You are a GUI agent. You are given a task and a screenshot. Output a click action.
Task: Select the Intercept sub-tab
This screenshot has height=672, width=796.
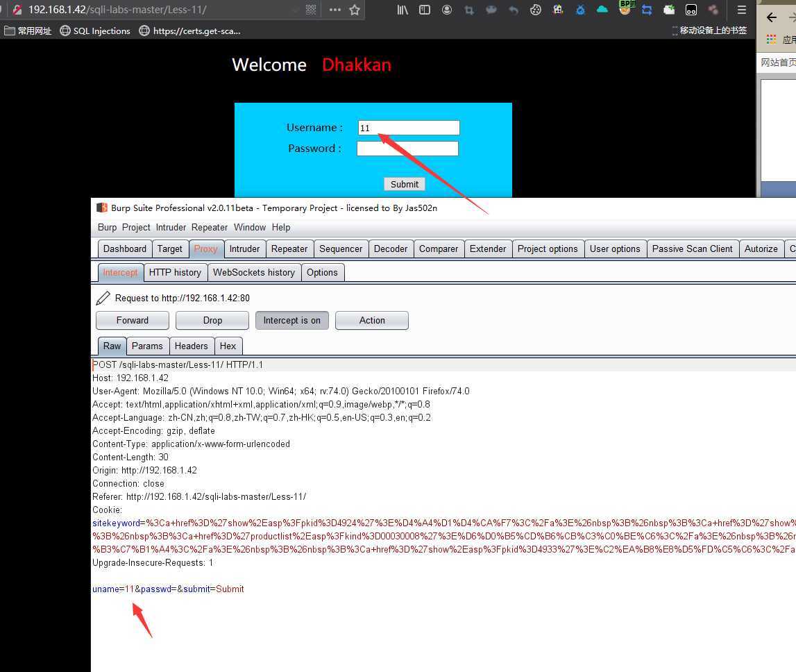[120, 272]
